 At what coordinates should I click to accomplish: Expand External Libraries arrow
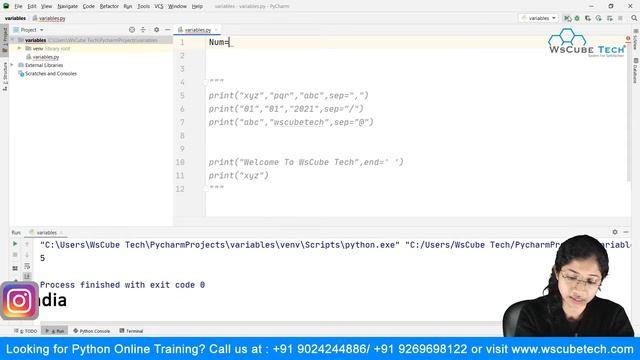[12, 65]
